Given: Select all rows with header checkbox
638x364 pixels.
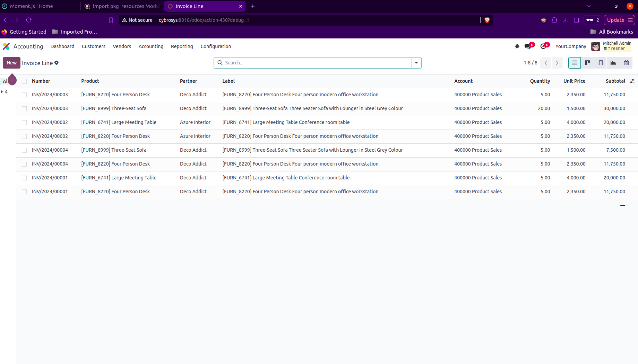Looking at the screenshot, I should (24, 81).
